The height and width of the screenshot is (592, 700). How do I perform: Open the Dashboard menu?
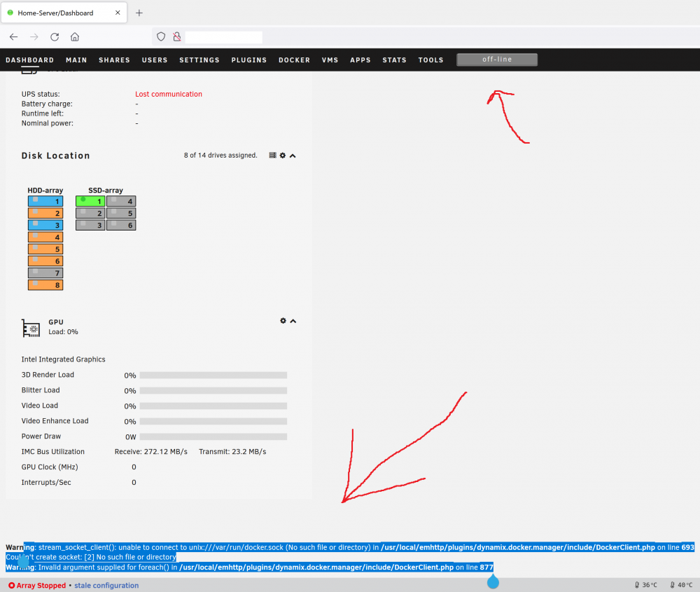tap(30, 60)
